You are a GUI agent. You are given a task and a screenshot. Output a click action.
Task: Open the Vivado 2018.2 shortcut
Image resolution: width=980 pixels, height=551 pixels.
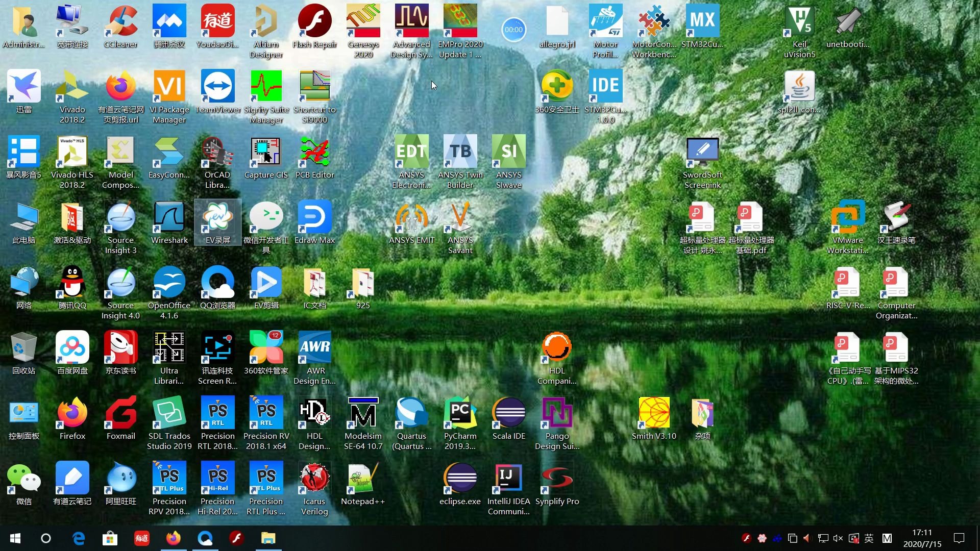coord(72,97)
